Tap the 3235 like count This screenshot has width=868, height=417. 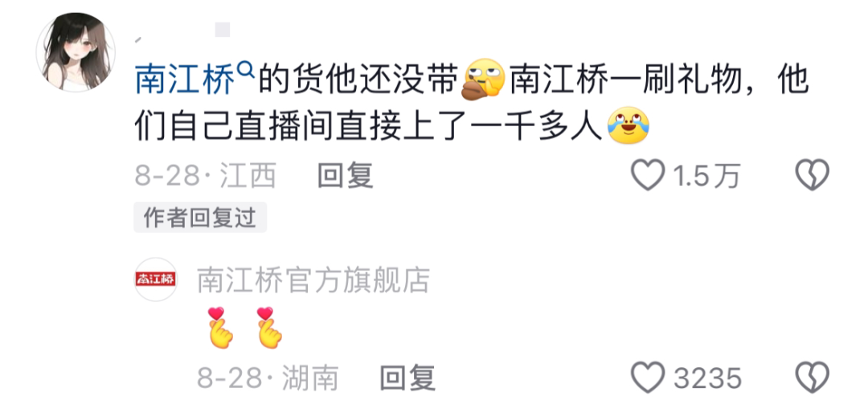(x=707, y=379)
